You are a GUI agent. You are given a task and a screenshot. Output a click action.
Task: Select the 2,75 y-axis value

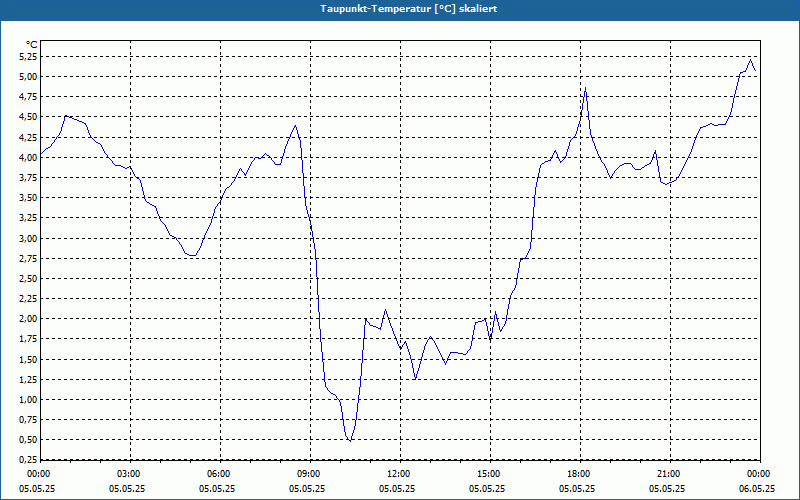point(27,259)
